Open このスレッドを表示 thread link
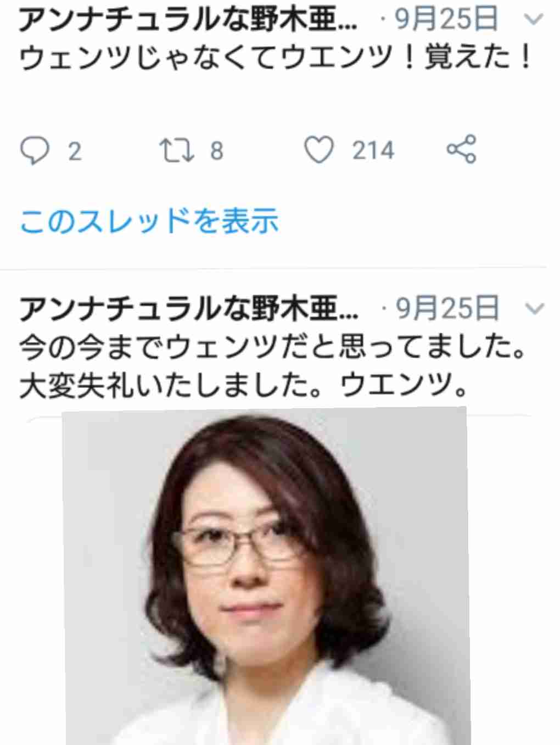This screenshot has height=745, width=560. (149, 221)
